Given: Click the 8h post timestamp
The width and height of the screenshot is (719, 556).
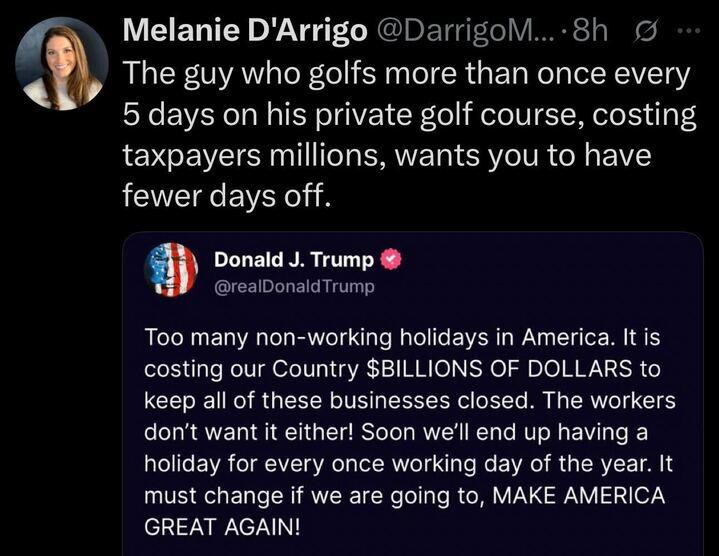Looking at the screenshot, I should [588, 31].
